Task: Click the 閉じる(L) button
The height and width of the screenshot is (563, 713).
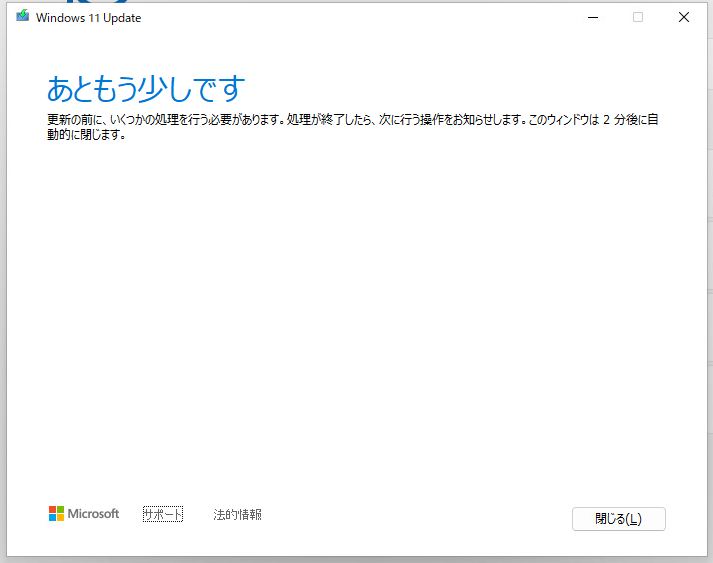Action: [x=618, y=519]
